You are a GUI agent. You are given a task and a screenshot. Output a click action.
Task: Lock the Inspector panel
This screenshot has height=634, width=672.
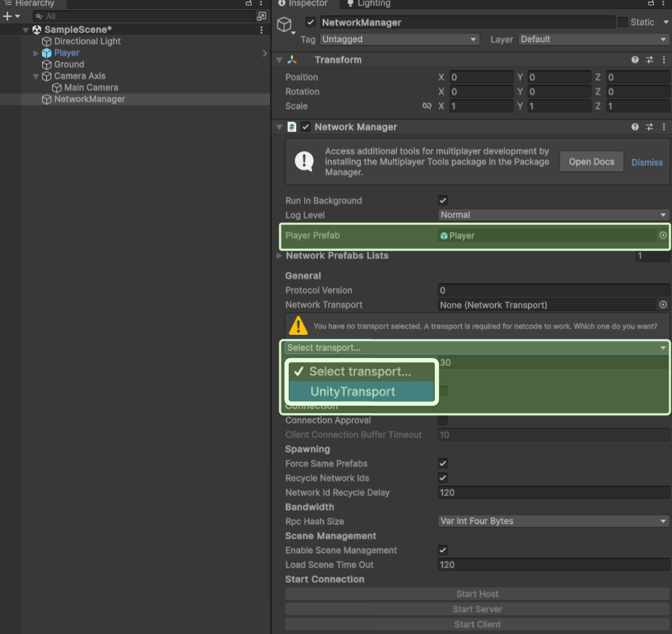(x=651, y=3)
